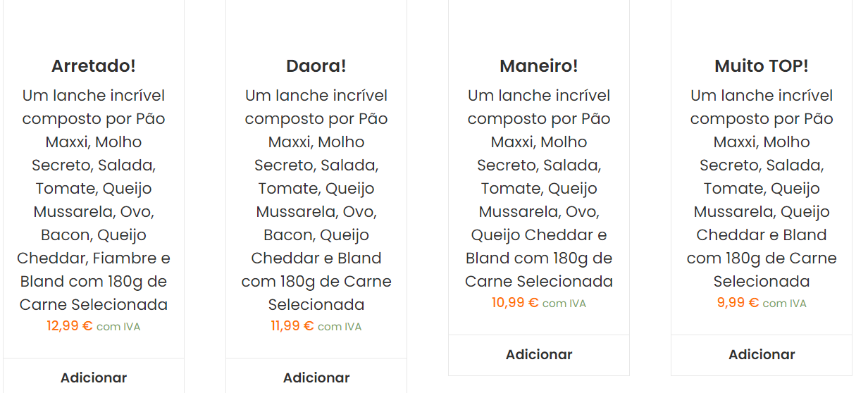Image resolution: width=868 pixels, height=393 pixels.
Task: Click "com IVA" beside the 11,99 € price
Action: 340,327
